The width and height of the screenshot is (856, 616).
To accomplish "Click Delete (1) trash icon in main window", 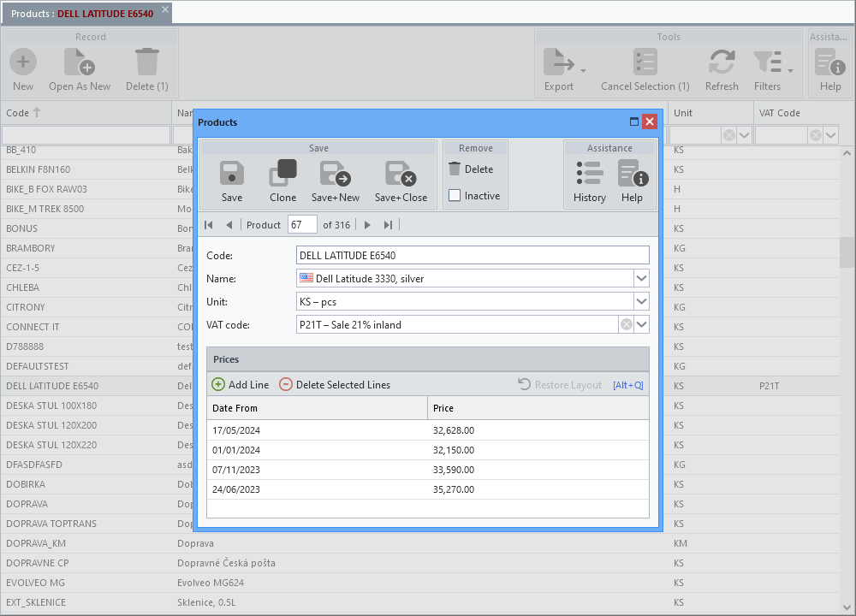I will 147,62.
